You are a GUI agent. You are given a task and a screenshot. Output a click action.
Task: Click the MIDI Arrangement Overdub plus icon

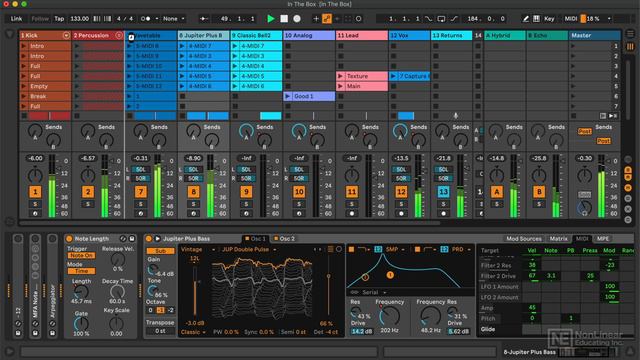(x=316, y=19)
